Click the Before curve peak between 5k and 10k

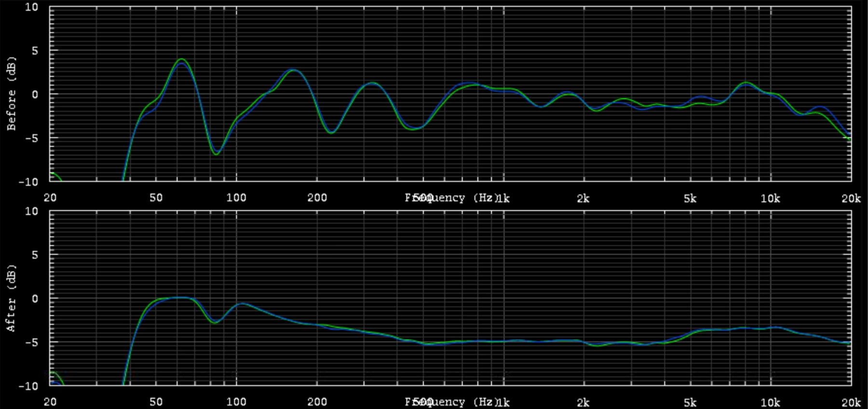pyautogui.click(x=746, y=83)
